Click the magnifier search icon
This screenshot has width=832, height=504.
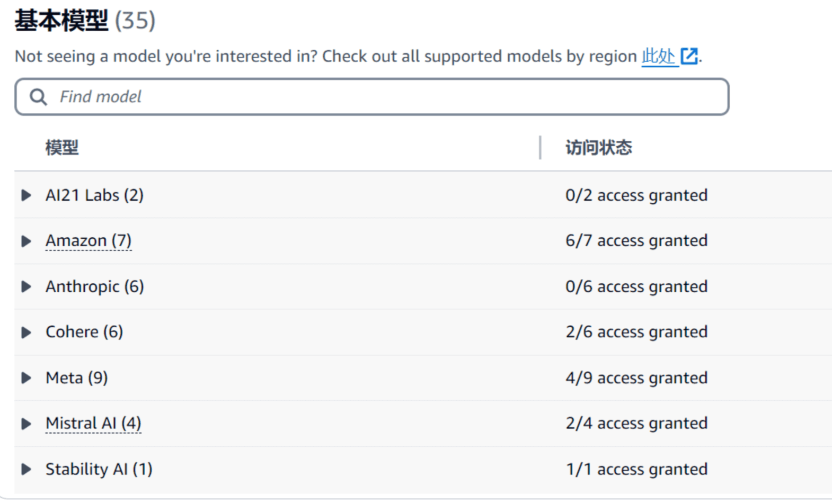click(x=38, y=97)
